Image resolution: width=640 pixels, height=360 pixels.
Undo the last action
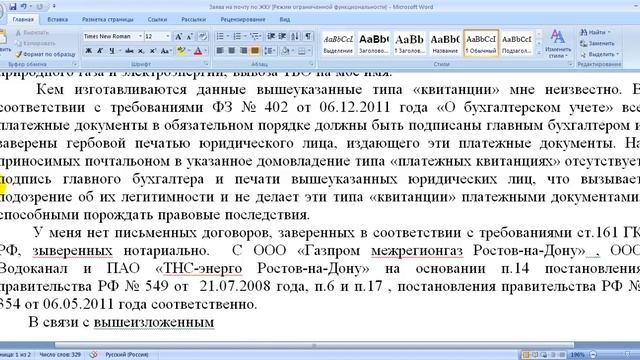tap(24, 7)
